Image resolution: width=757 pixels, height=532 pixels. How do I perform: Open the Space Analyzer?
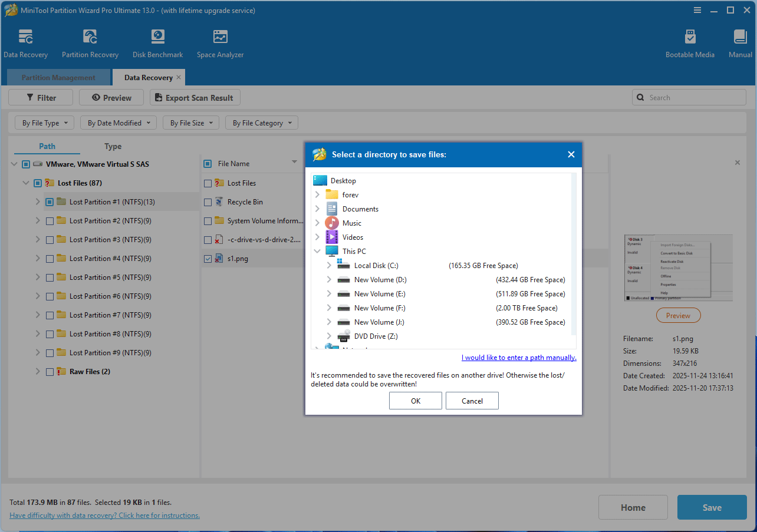[x=220, y=42]
